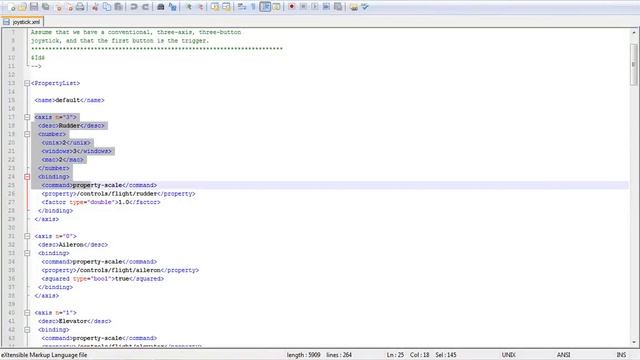Open Find with the binoculars icon
640x360 pixels.
point(161,7)
